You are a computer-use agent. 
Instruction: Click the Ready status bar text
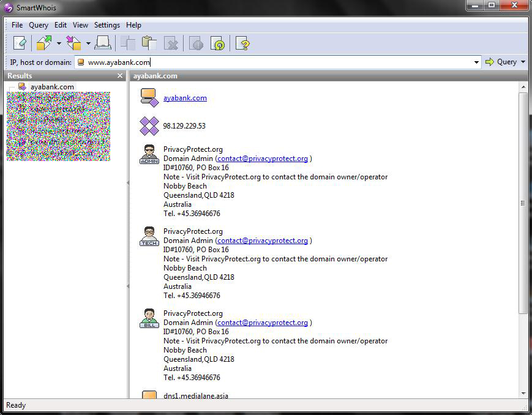[x=15, y=405]
